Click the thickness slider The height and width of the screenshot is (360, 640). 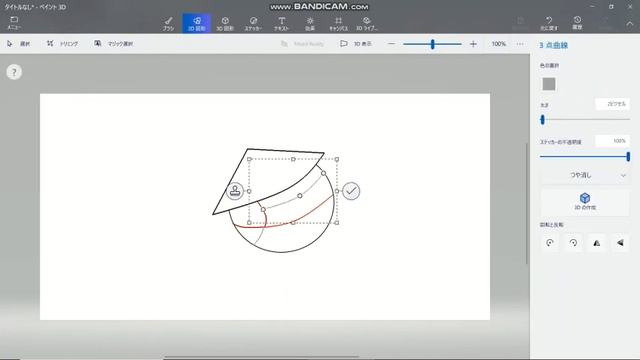(584, 120)
